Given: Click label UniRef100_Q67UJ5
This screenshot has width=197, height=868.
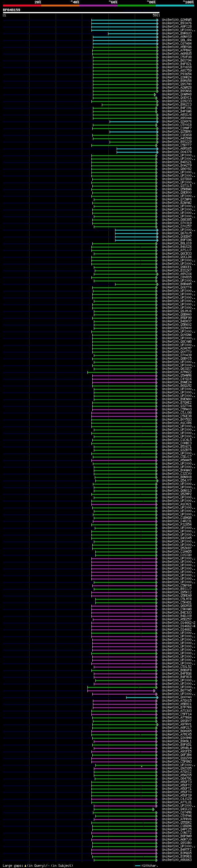Looking at the screenshot, I should click(x=177, y=233).
